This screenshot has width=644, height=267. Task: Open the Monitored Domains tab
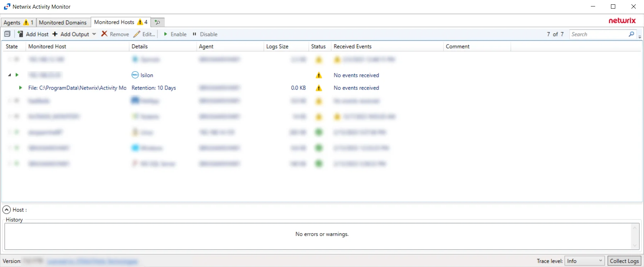click(x=63, y=22)
